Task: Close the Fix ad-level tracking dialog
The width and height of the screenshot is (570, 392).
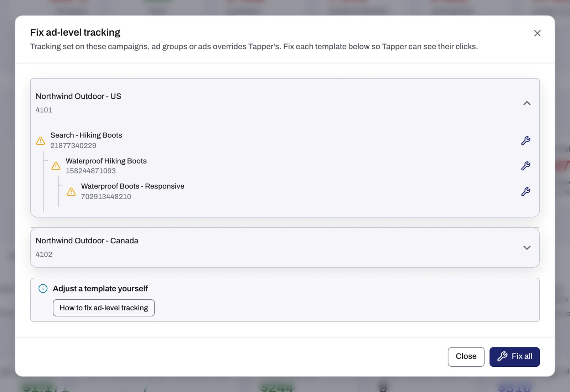Action: point(537,33)
